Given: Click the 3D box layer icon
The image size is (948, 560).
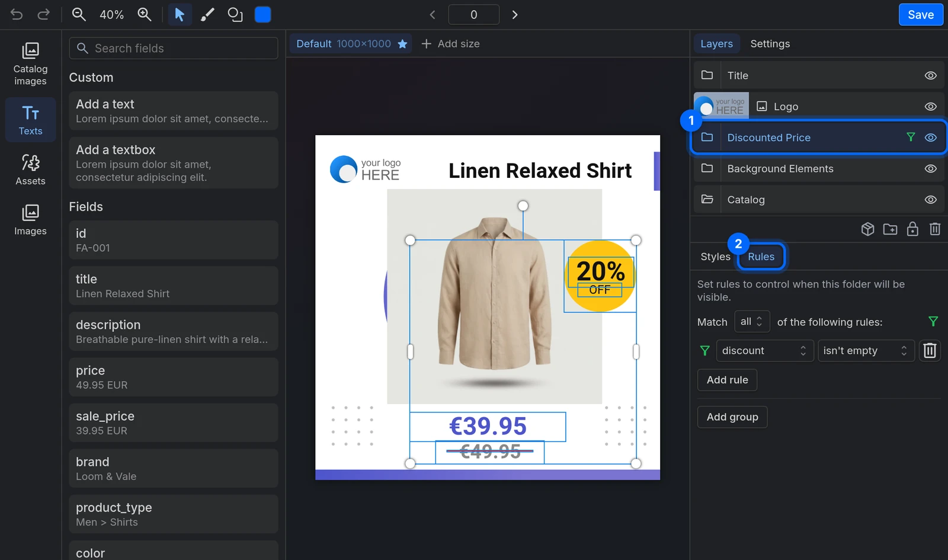Looking at the screenshot, I should [867, 229].
